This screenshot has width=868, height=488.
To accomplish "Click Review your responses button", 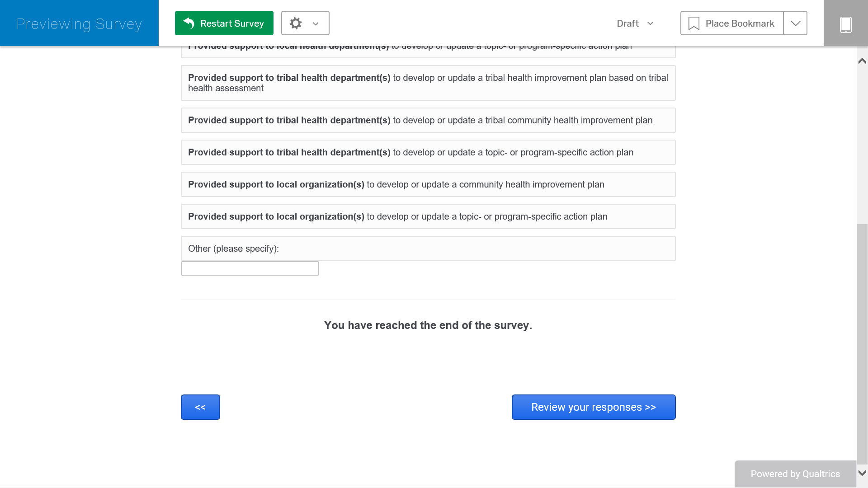I will click(593, 407).
